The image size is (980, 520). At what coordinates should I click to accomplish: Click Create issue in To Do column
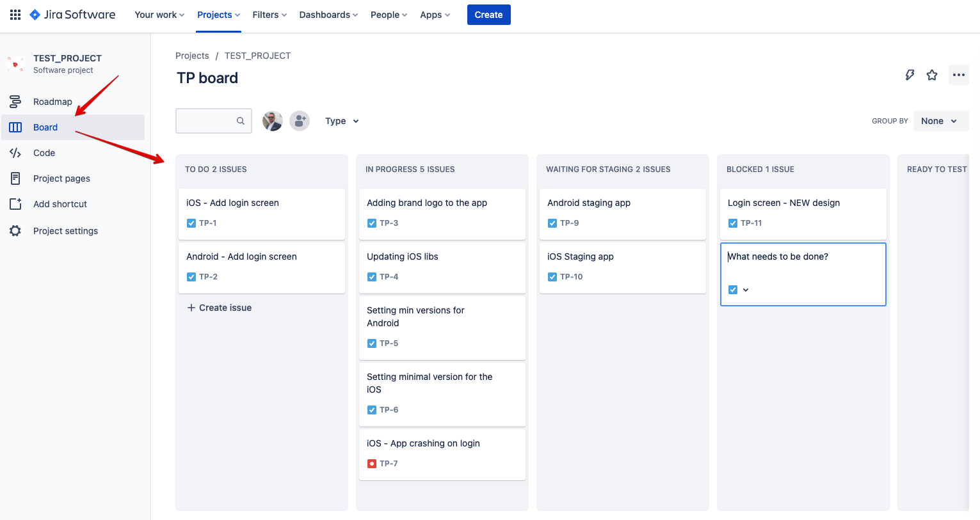(219, 308)
